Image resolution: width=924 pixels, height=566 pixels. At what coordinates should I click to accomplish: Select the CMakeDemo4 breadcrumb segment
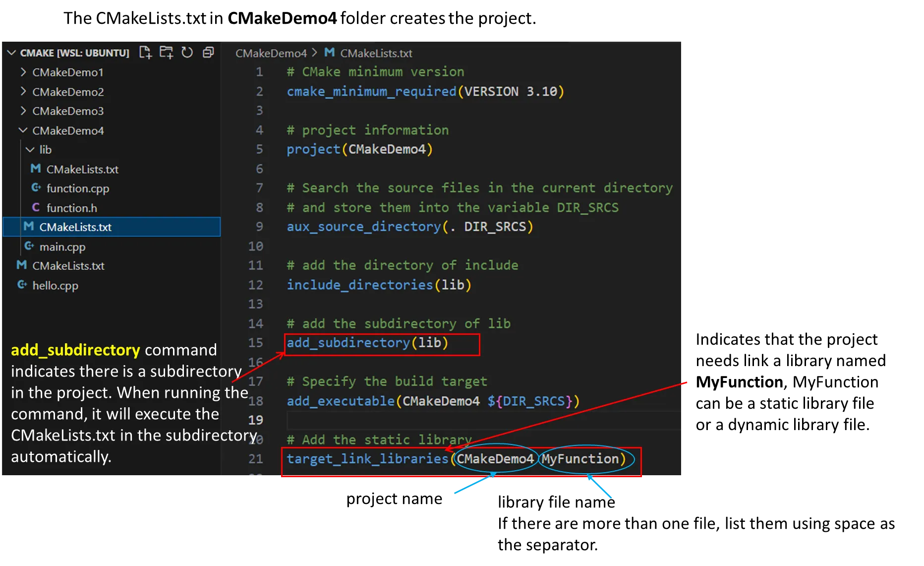[271, 53]
